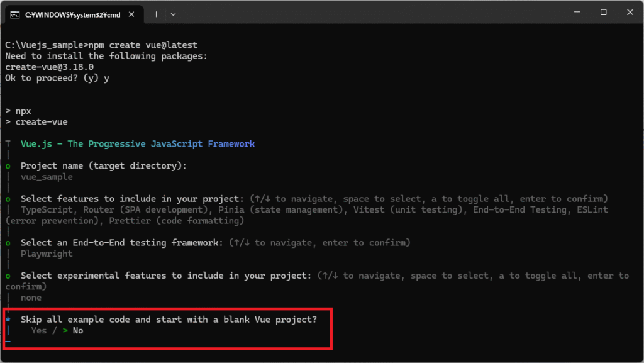Maximize the terminal window
Screen dimensions: 644x363
(603, 13)
